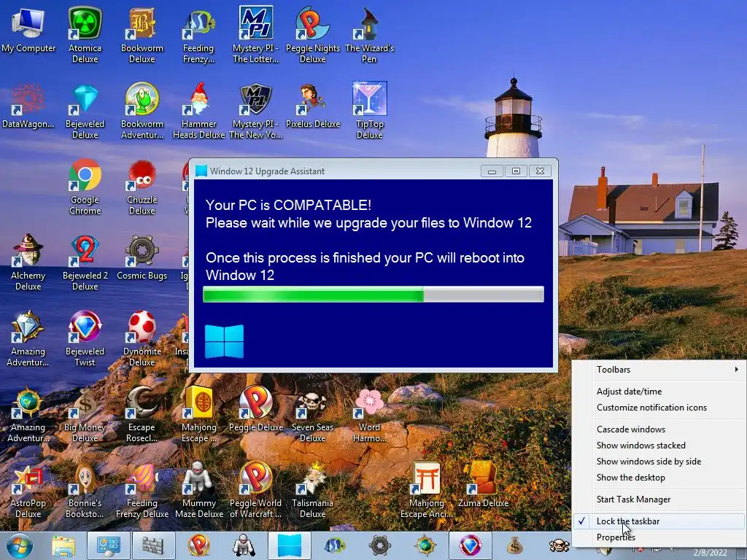Open the Mahjong Escape shortcut in the Peggle Deluxe row

[x=198, y=414]
